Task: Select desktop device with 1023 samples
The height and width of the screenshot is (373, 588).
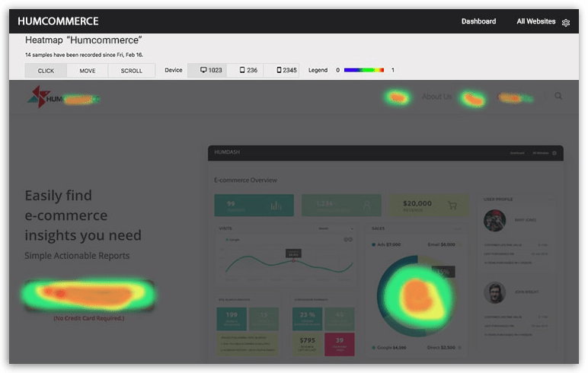Action: tap(211, 70)
